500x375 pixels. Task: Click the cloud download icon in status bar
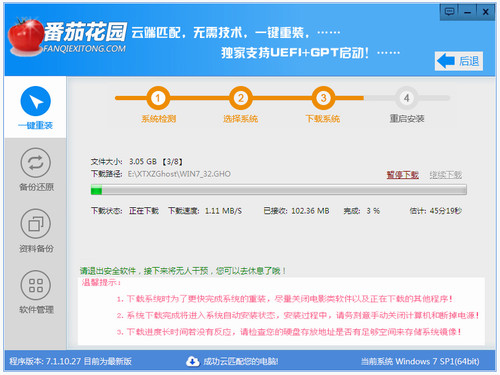tap(192, 361)
